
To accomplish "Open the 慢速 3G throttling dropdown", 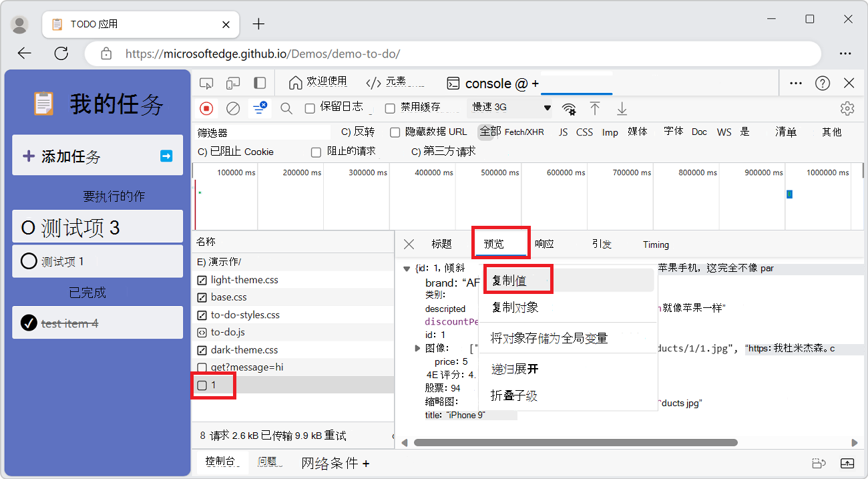I will [x=509, y=108].
